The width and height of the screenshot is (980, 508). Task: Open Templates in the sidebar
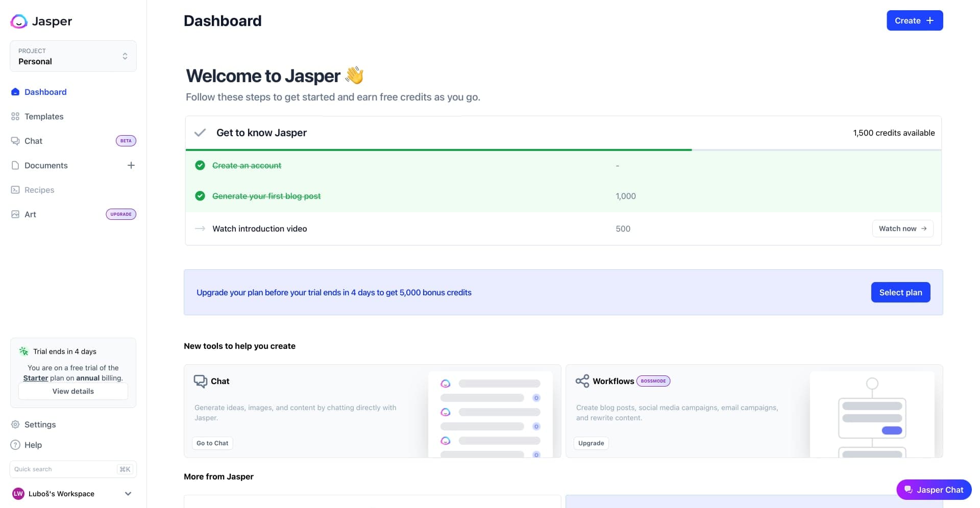pyautogui.click(x=44, y=116)
